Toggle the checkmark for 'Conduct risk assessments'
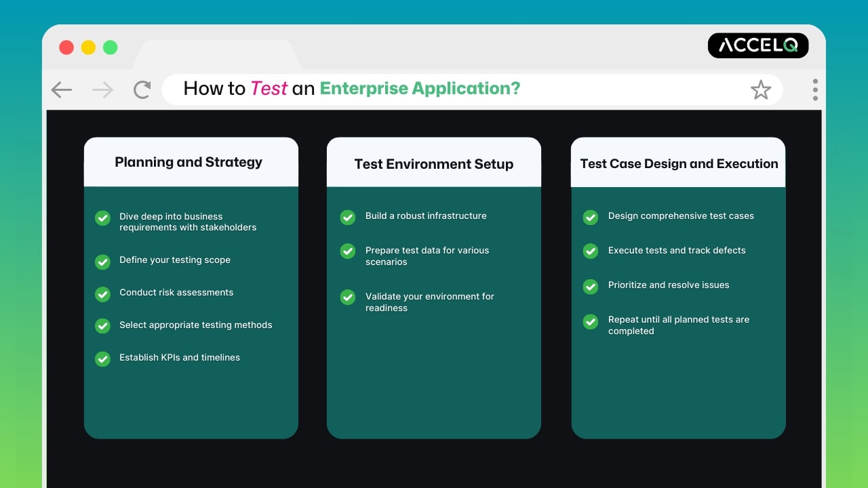Viewport: 868px width, 488px height. coord(102,294)
